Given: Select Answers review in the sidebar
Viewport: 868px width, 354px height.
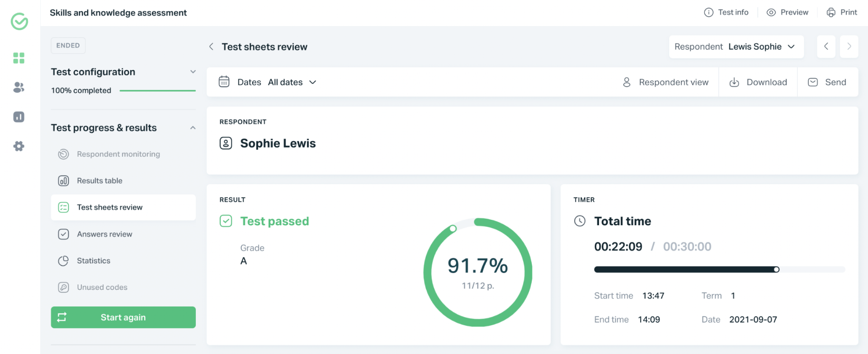Looking at the screenshot, I should coord(104,234).
